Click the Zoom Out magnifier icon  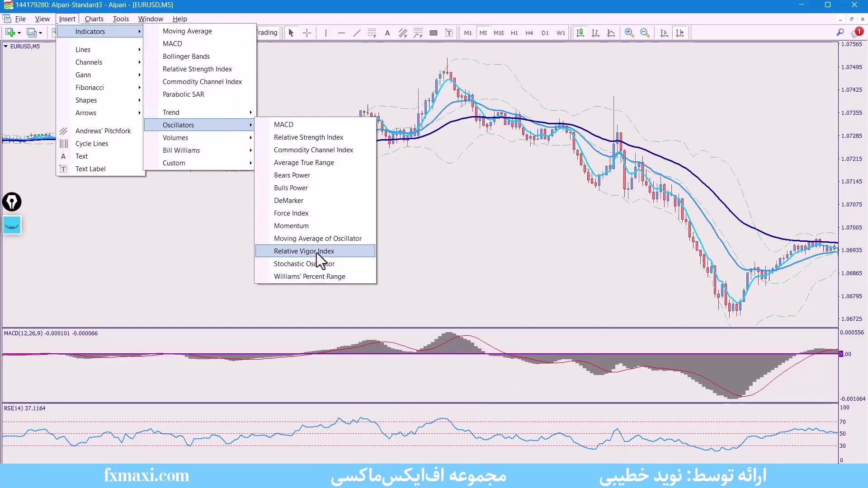645,33
